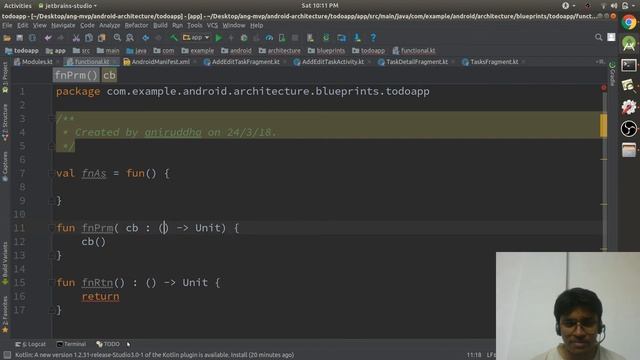Click the Debug app bug icon
The width and height of the screenshot is (640, 360).
pyautogui.click(x=244, y=38)
